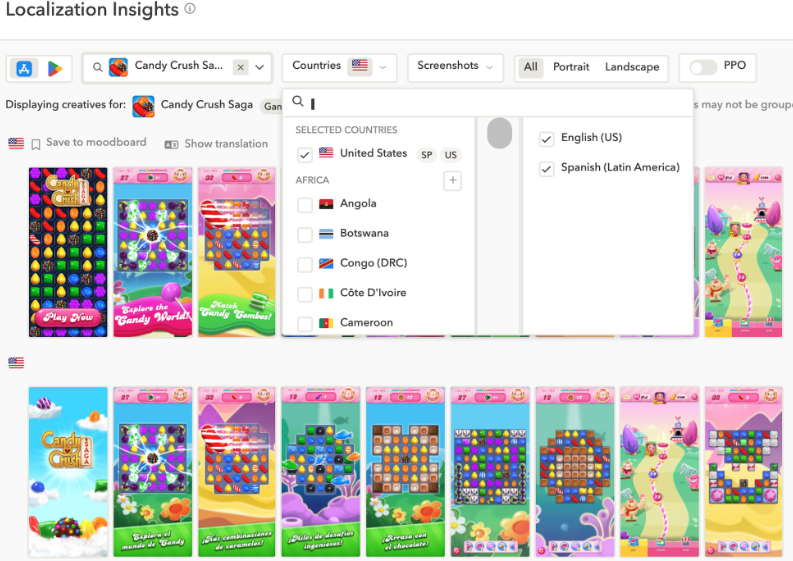Uncheck Spanish (Latin America) language
The width and height of the screenshot is (793, 561).
pos(546,169)
